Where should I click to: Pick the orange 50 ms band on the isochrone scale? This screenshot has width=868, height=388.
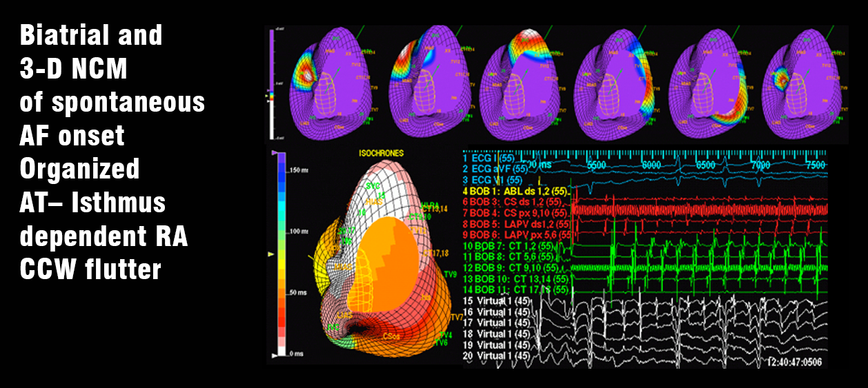pyautogui.click(x=280, y=293)
